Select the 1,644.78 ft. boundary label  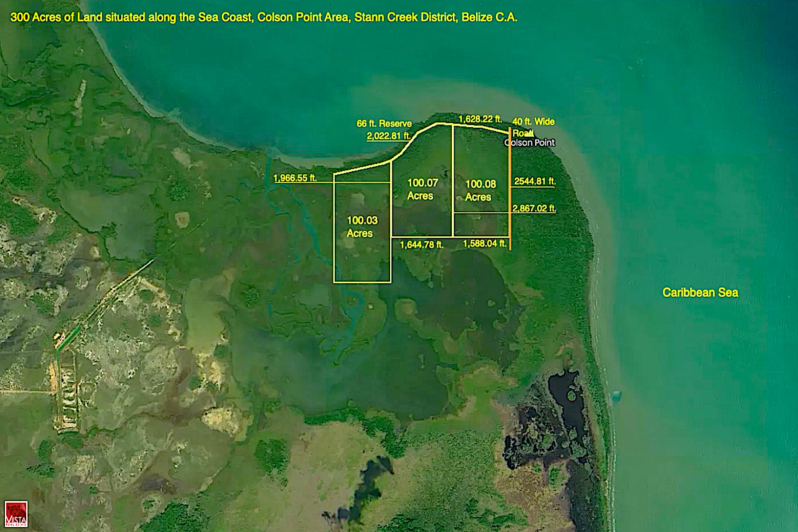click(x=421, y=243)
